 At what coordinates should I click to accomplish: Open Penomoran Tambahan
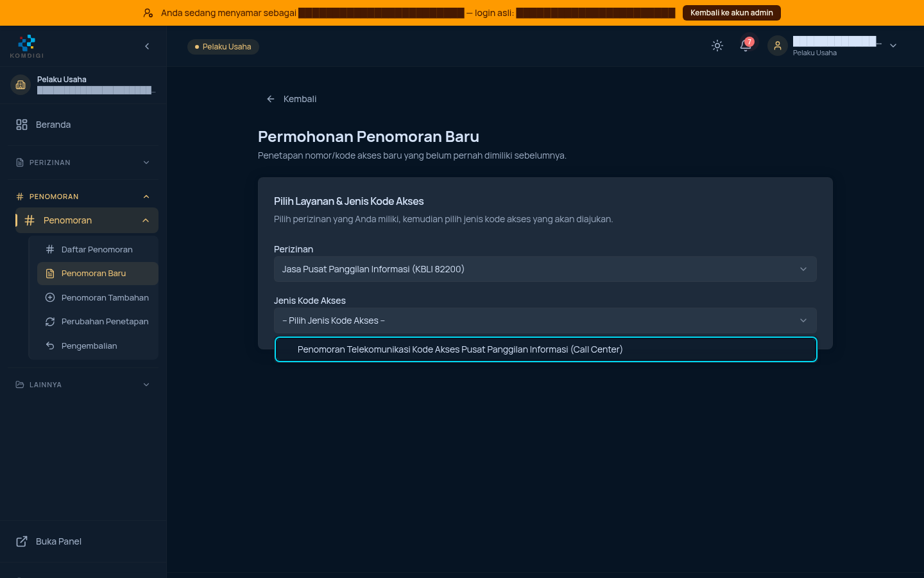(98, 297)
